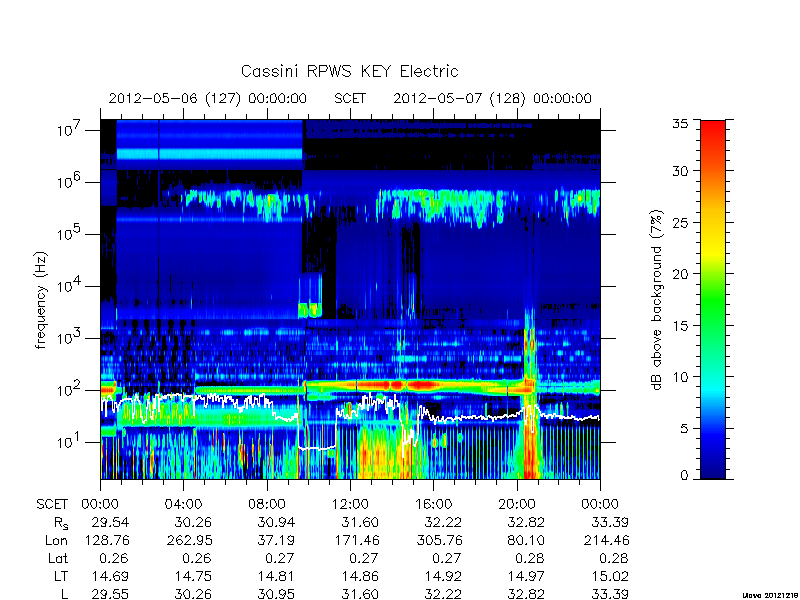Click the L row label
The width and height of the screenshot is (800, 600).
pos(64,594)
